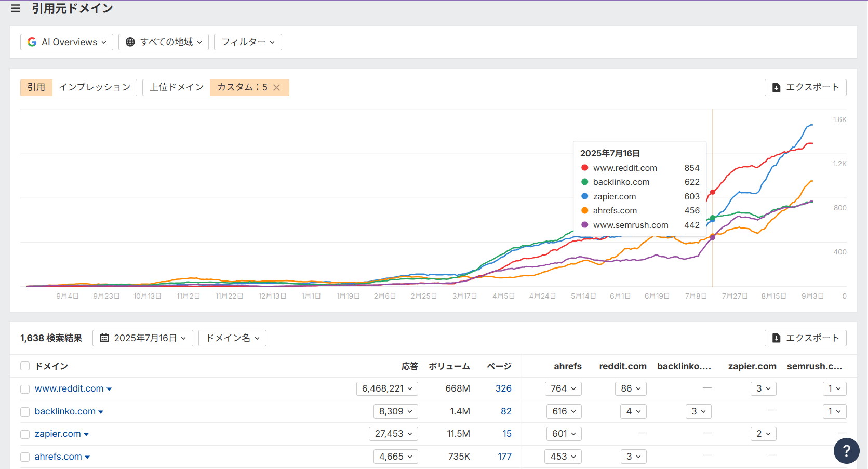Remove the カスタム：5 filter via its X icon
Image resolution: width=868 pixels, height=469 pixels.
click(x=277, y=87)
